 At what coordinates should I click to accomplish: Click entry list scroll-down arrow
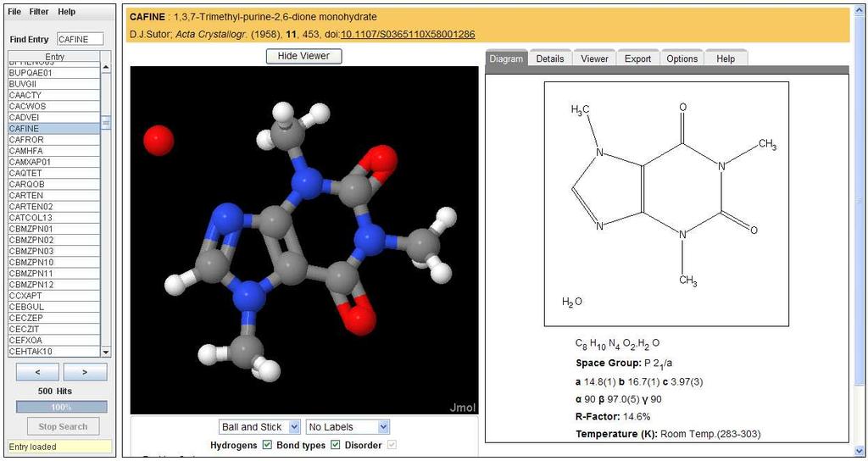click(106, 352)
